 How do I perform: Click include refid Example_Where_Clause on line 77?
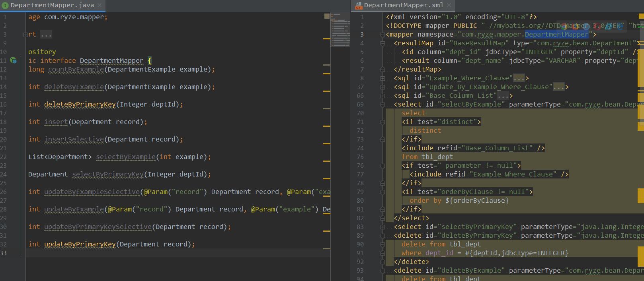489,174
